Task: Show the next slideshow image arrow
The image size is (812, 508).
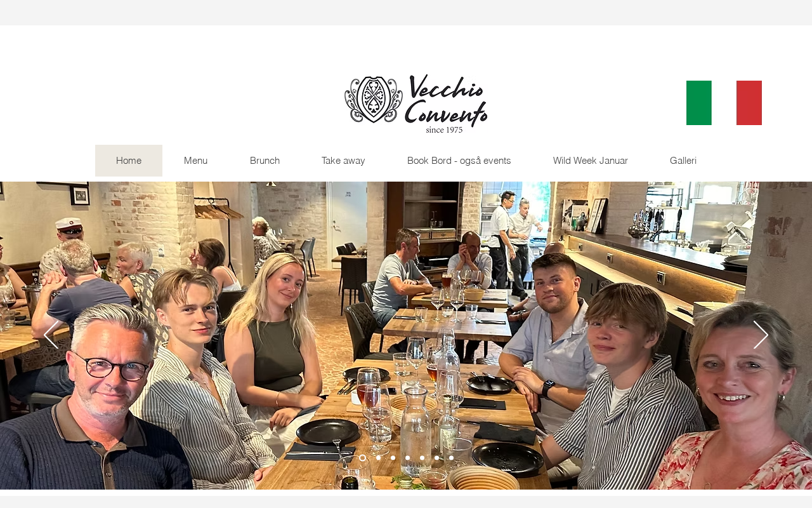Action: 761,335
